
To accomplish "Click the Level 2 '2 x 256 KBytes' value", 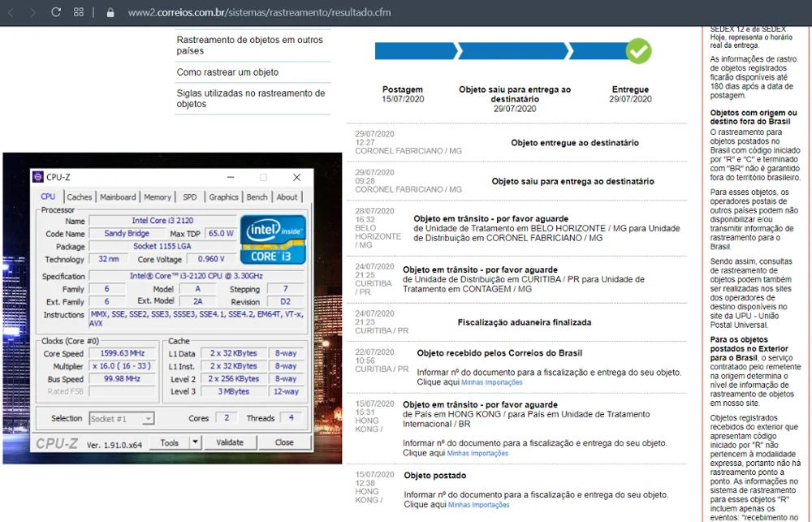I will pos(234,378).
